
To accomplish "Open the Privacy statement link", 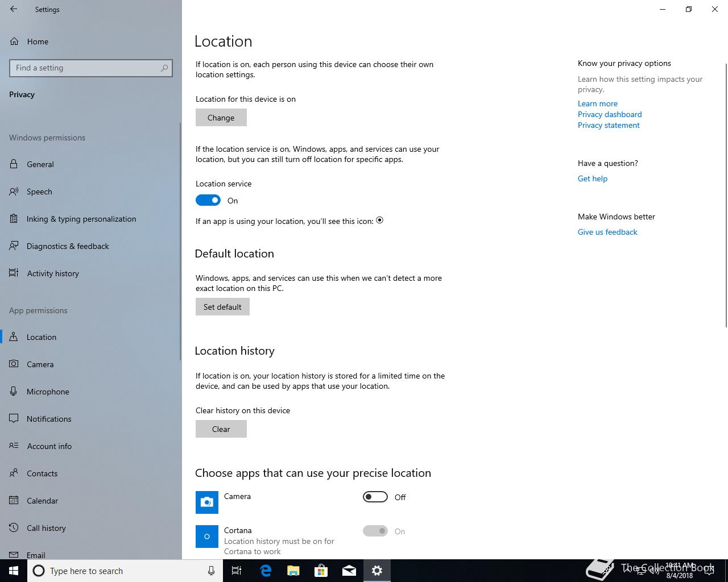I will [x=609, y=125].
